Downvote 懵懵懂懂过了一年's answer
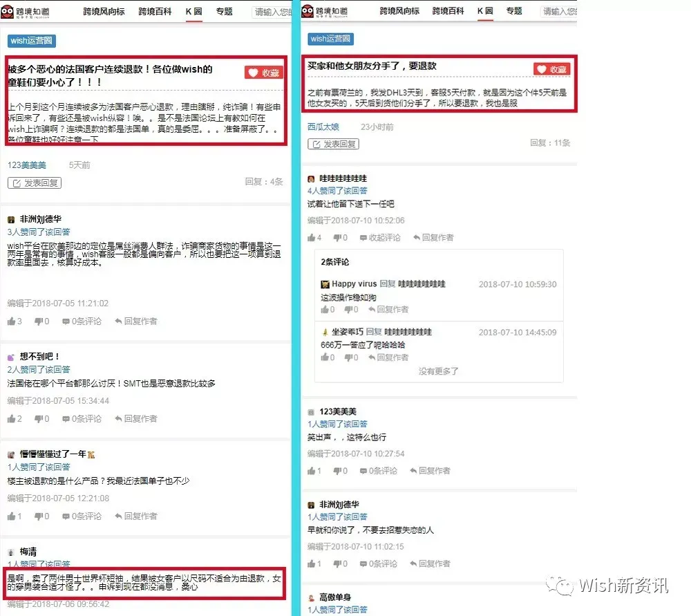This screenshot has height=616, width=691. [x=42, y=516]
